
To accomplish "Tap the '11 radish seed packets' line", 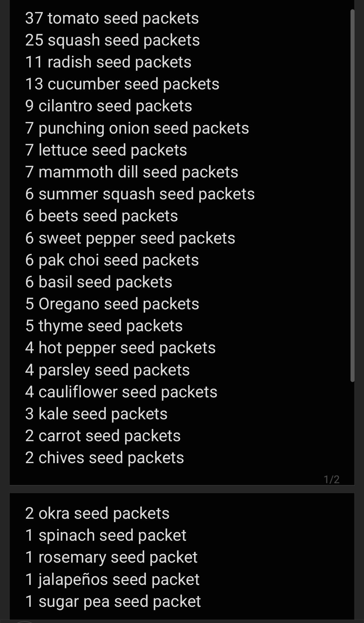I will tap(108, 62).
